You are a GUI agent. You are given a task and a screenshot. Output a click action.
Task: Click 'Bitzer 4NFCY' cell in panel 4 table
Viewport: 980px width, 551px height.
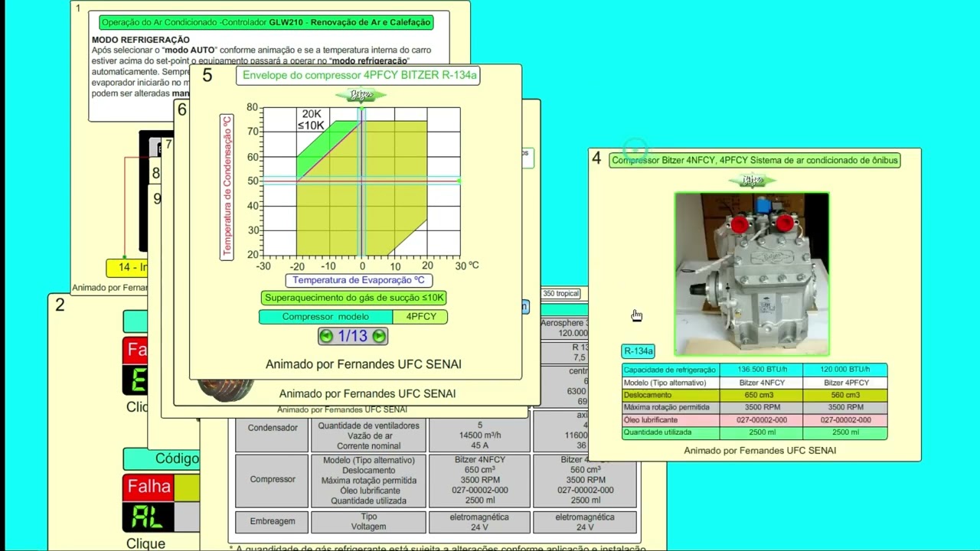click(x=762, y=383)
